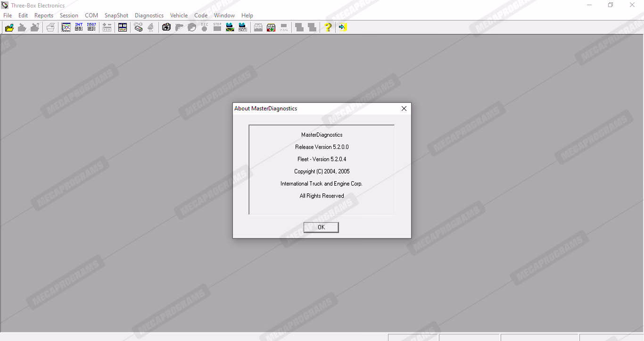Screen dimensions: 644x341
Task: Open the Vehicle menu
Action: [179, 16]
